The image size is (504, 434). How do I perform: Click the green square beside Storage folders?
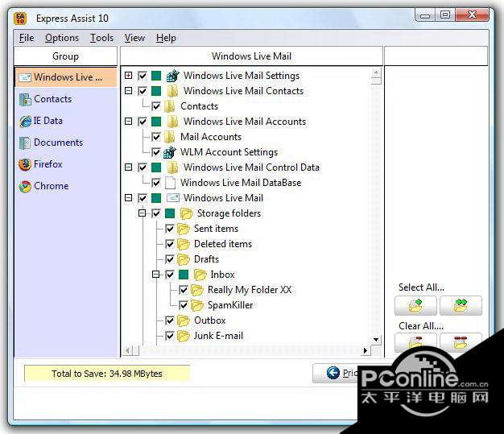click(x=170, y=213)
